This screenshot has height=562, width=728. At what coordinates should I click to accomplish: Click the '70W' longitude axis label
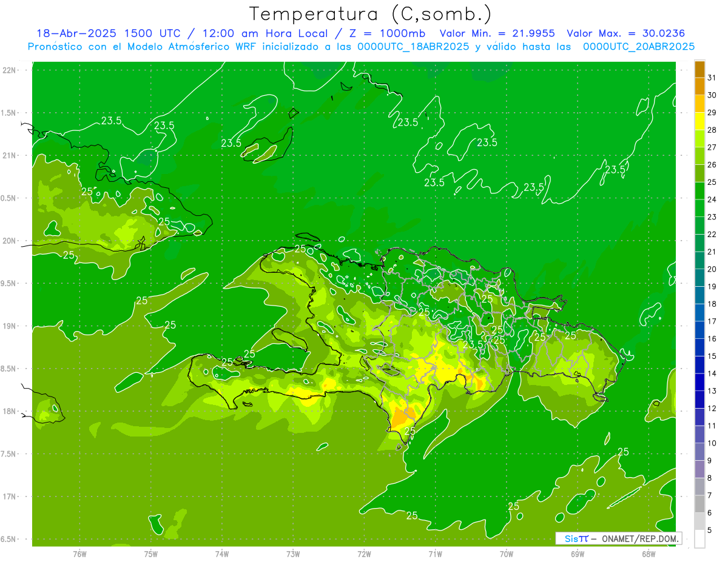[x=507, y=554]
